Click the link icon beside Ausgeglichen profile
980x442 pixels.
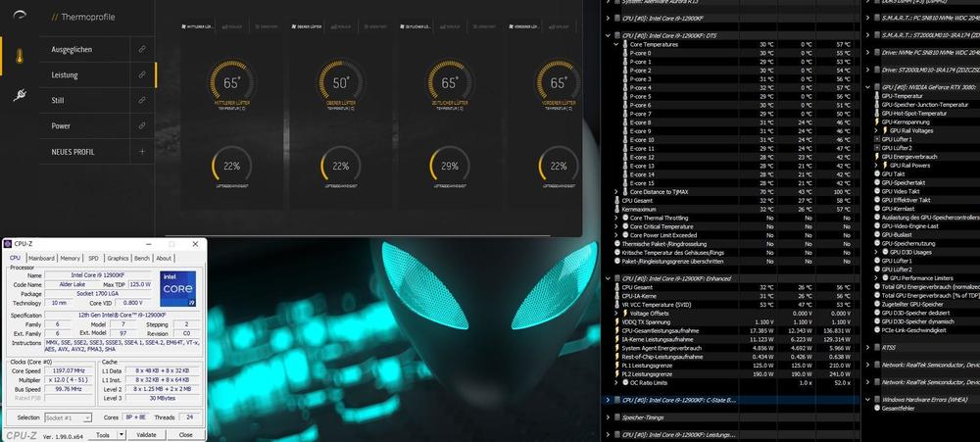click(x=142, y=49)
